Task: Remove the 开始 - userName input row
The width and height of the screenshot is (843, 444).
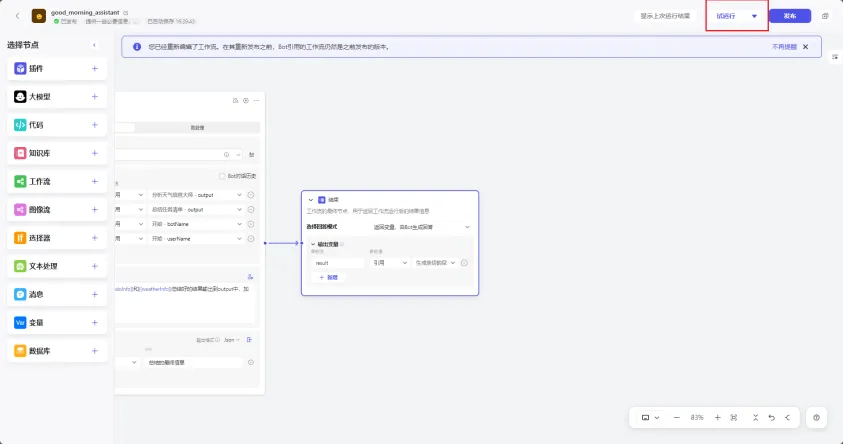Action: pyautogui.click(x=251, y=239)
